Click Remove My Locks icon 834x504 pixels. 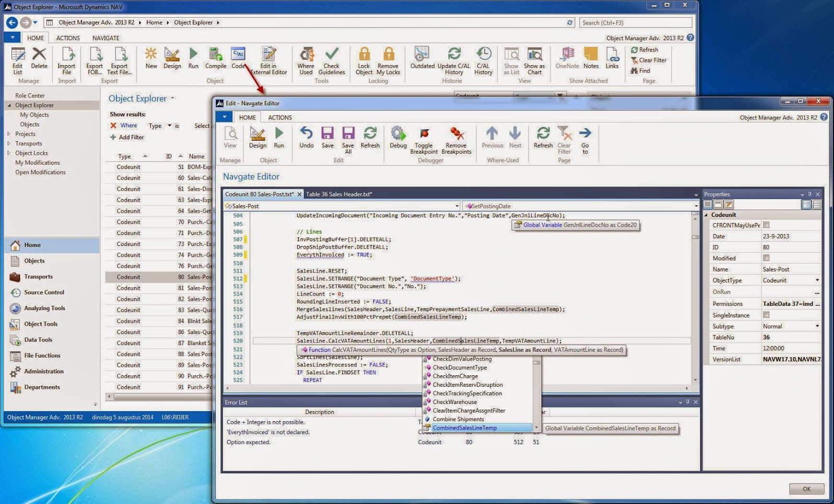tap(388, 60)
